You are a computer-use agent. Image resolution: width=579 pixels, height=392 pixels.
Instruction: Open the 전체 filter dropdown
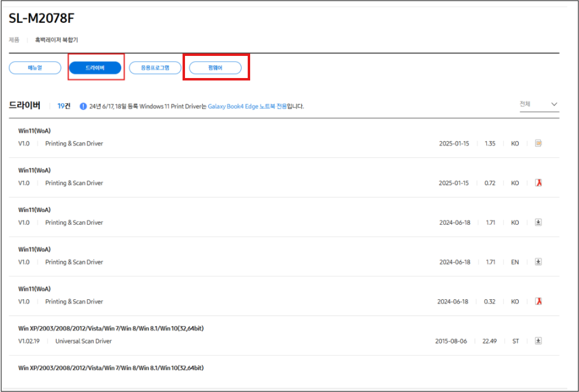coord(539,104)
